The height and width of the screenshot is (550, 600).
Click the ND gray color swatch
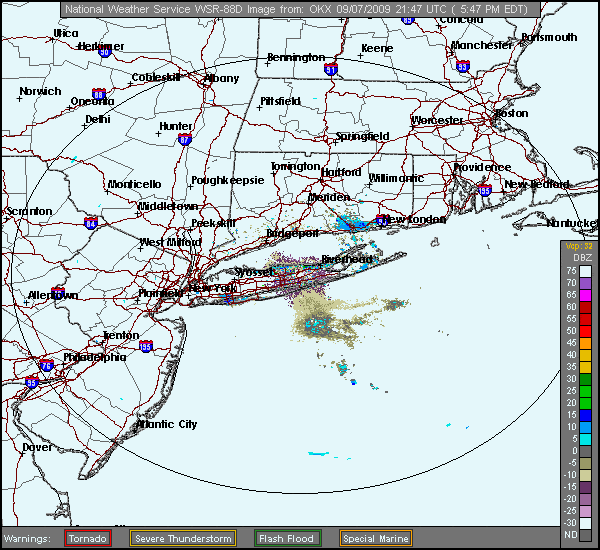click(x=585, y=535)
